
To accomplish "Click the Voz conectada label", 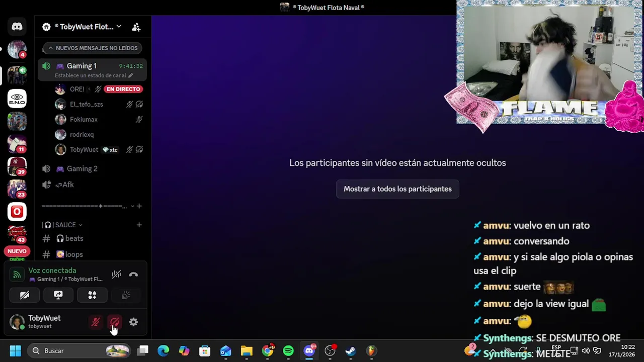I will click(x=52, y=270).
